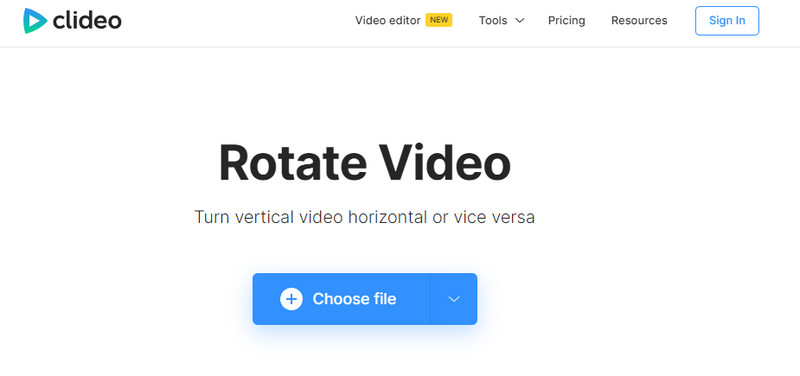Click the clideo wordmark text
The width and height of the screenshot is (800, 376).
click(x=87, y=21)
